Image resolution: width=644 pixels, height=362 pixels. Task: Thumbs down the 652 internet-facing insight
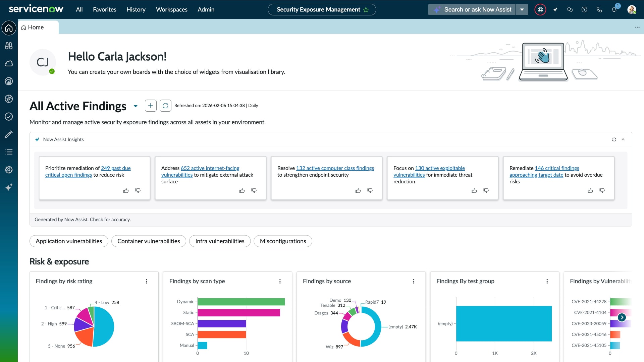254,191
